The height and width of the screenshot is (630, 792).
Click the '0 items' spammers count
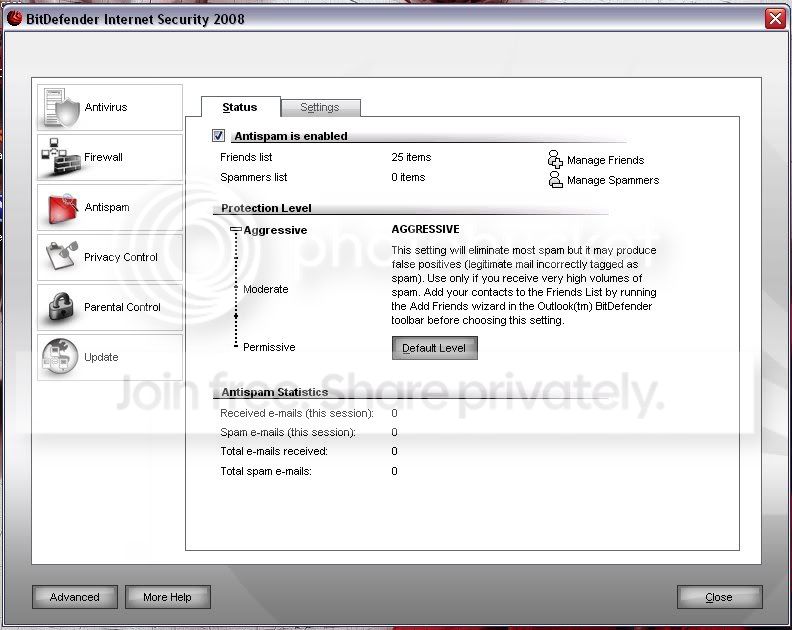coord(408,177)
